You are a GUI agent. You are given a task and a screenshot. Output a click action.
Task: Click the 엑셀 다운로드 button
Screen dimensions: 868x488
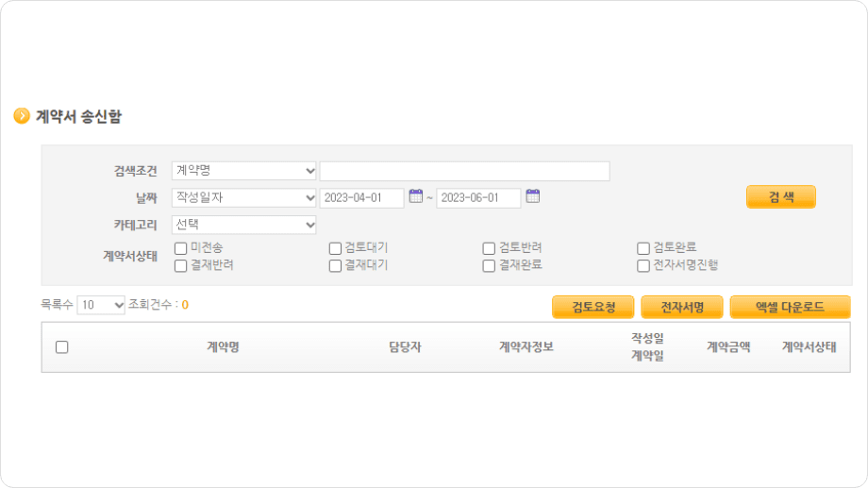pyautogui.click(x=791, y=307)
